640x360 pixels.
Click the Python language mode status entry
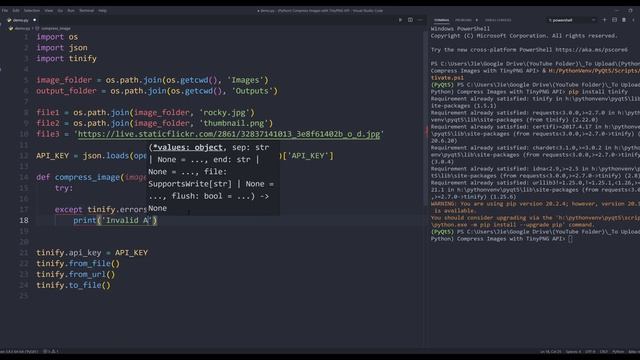pyautogui.click(x=618, y=351)
